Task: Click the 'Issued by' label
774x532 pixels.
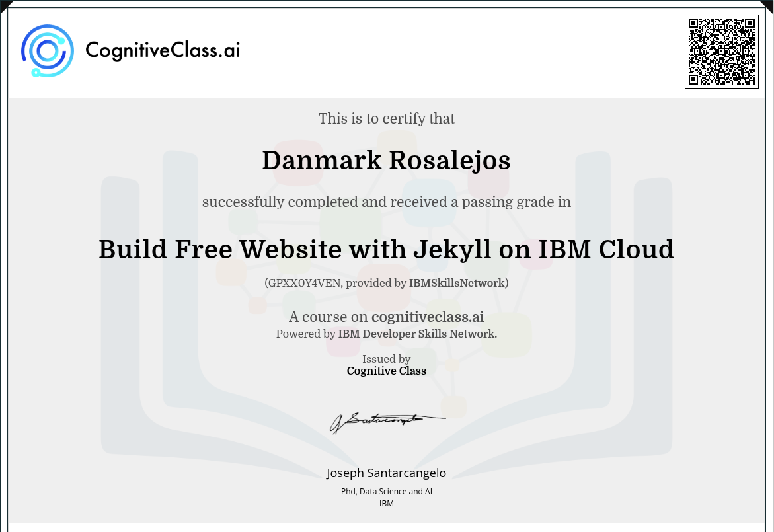Action: click(x=387, y=359)
